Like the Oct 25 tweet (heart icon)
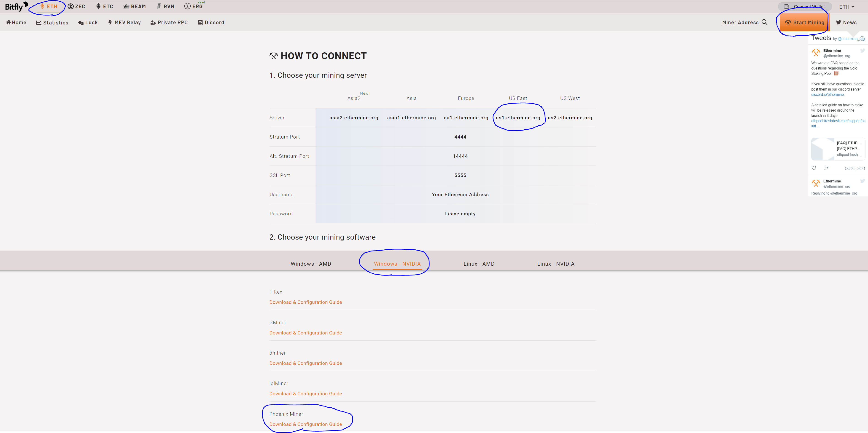Image resolution: width=868 pixels, height=433 pixels. click(814, 168)
